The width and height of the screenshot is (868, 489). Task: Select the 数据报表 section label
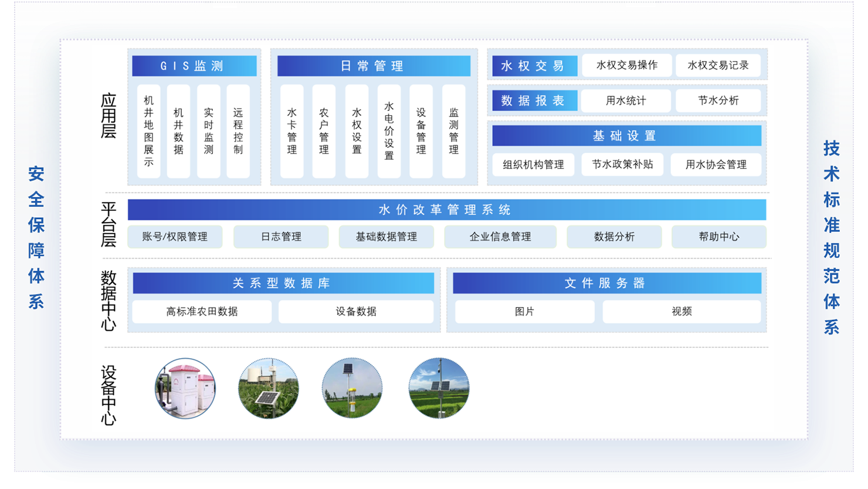pyautogui.click(x=534, y=100)
